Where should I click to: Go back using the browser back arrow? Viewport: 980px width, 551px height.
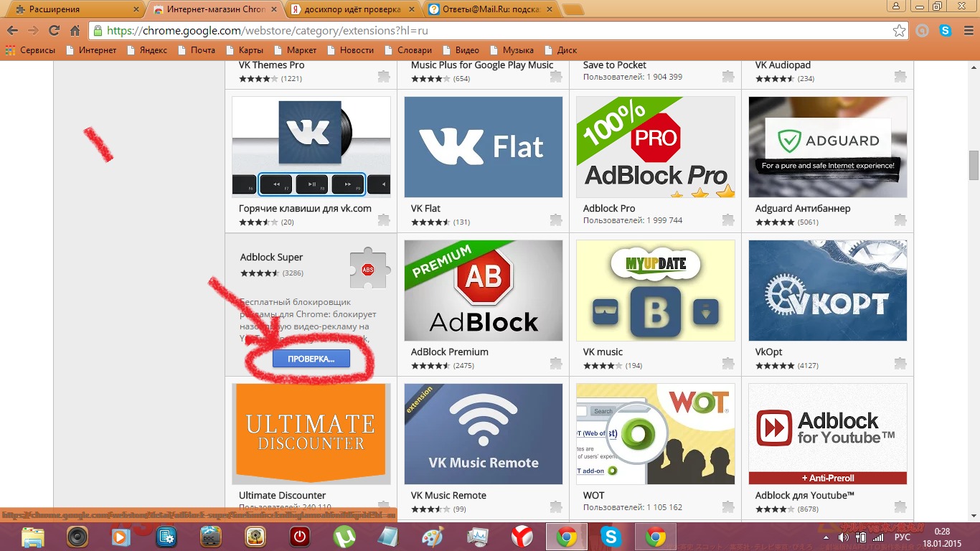tap(12, 31)
